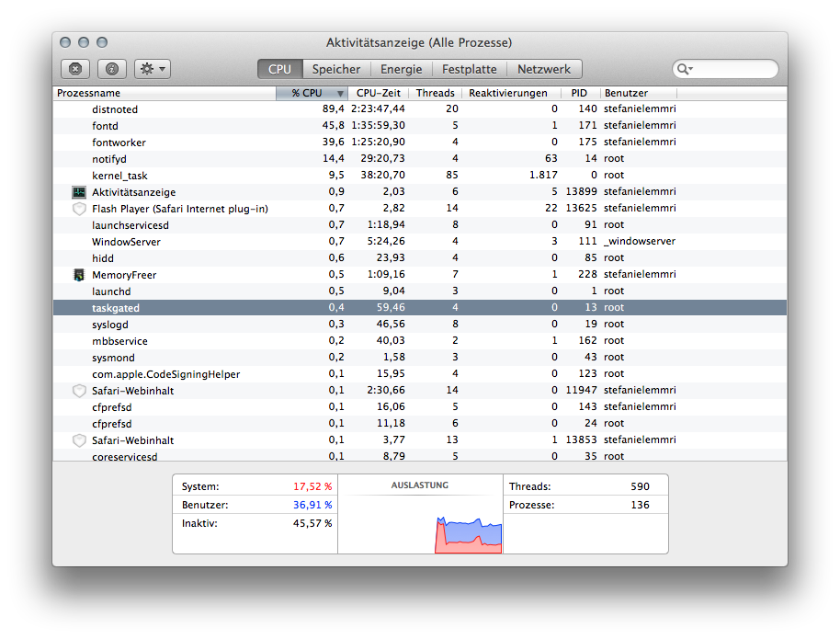Select the syslogd process row

coord(420,325)
